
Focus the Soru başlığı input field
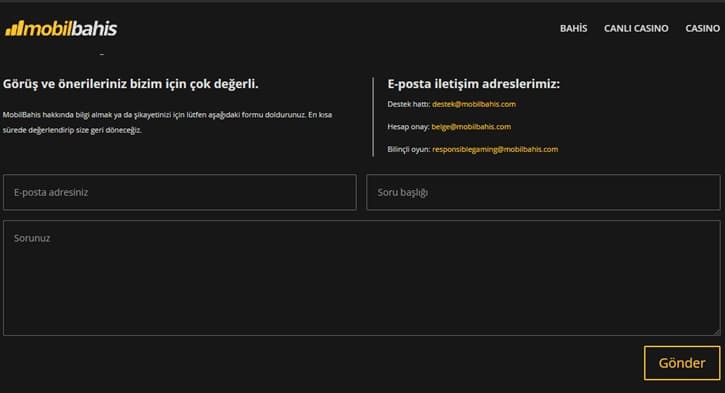(x=543, y=192)
